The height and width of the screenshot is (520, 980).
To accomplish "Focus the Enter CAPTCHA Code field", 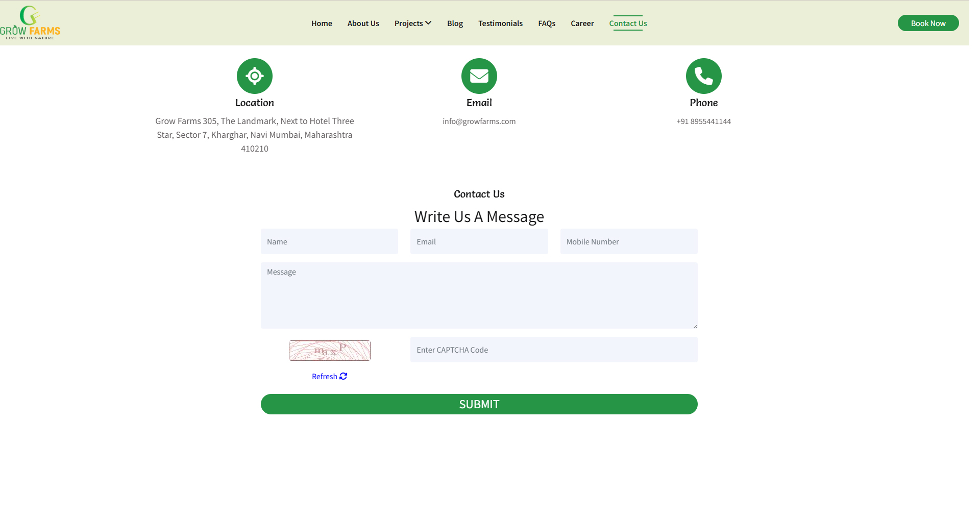I will pyautogui.click(x=554, y=350).
